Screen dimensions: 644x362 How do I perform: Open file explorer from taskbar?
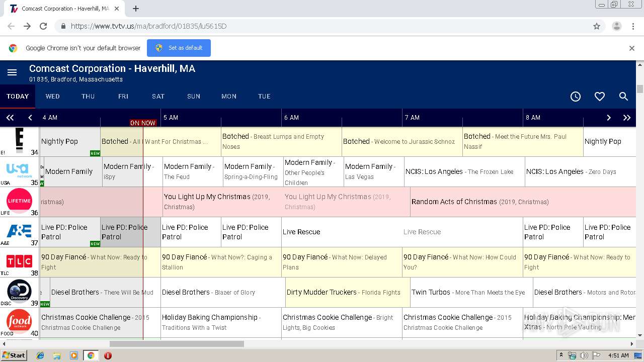57,355
